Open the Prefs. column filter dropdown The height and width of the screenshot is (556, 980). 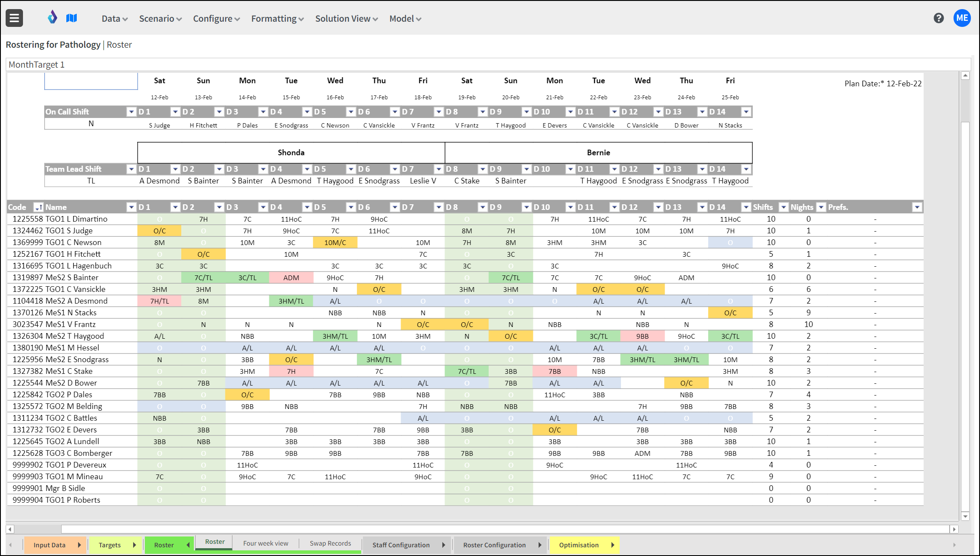point(917,207)
